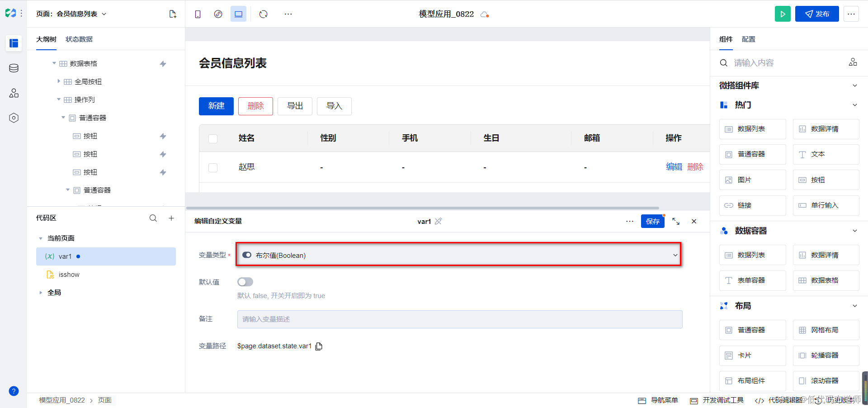The height and width of the screenshot is (408, 868).
Task: Switch to desktop PC preview
Action: [x=238, y=14]
